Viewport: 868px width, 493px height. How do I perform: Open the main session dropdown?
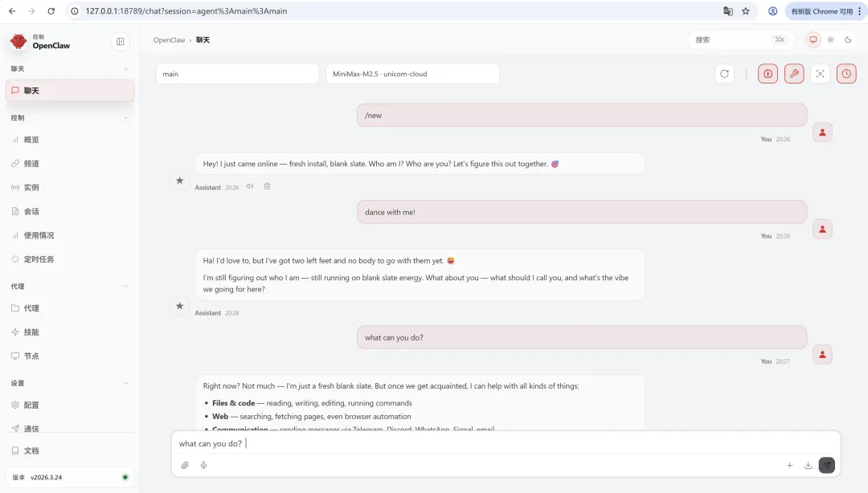click(x=237, y=74)
